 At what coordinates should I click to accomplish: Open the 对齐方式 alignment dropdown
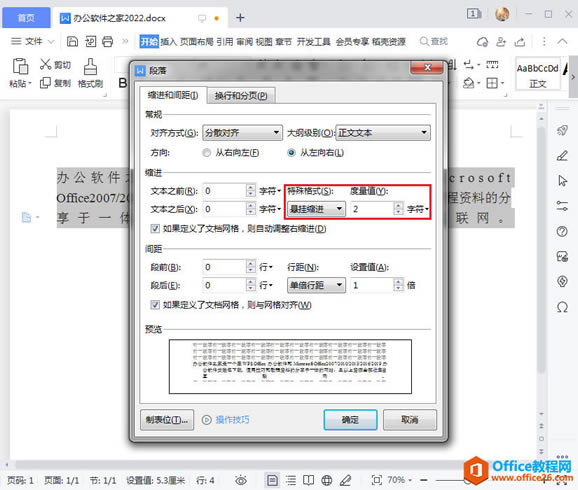click(242, 133)
